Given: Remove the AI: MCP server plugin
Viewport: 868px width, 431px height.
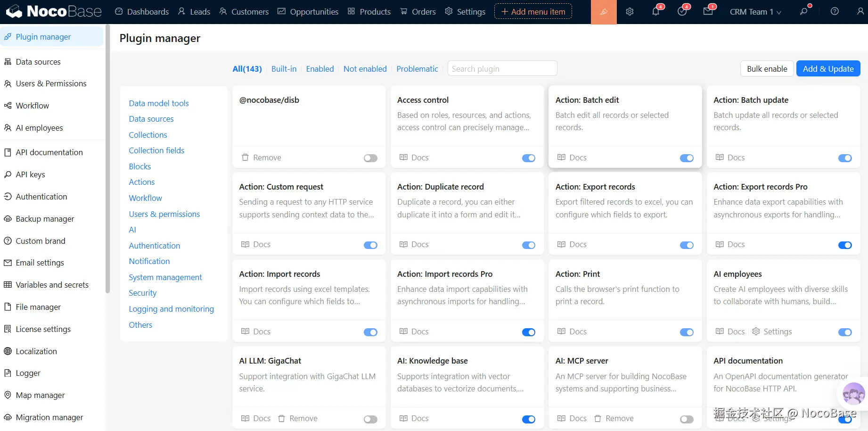Looking at the screenshot, I should (x=614, y=418).
